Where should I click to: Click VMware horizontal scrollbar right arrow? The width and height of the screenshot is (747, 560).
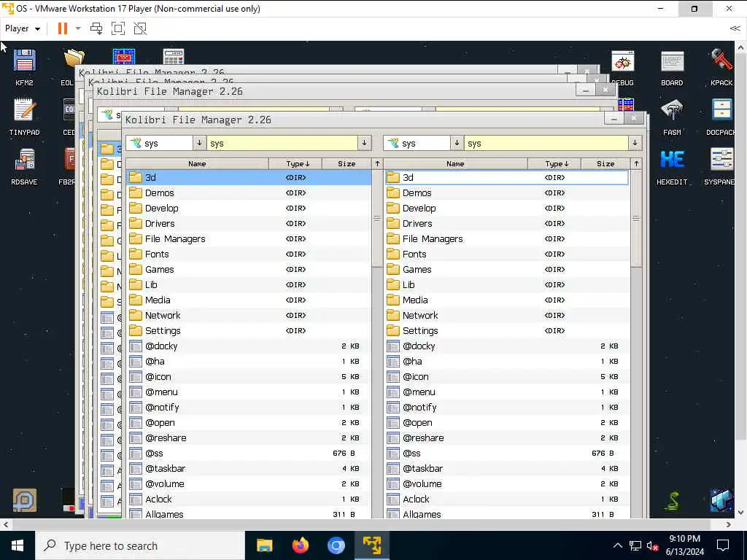pos(729,524)
